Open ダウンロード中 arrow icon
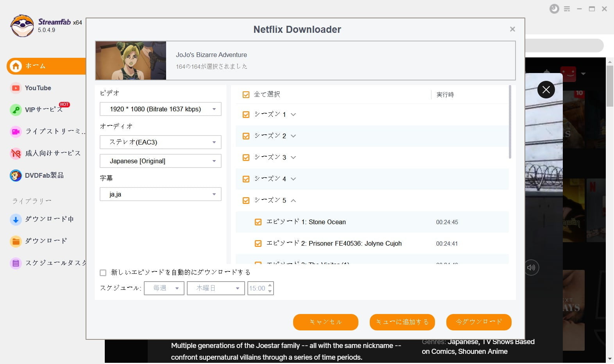 pos(16,219)
